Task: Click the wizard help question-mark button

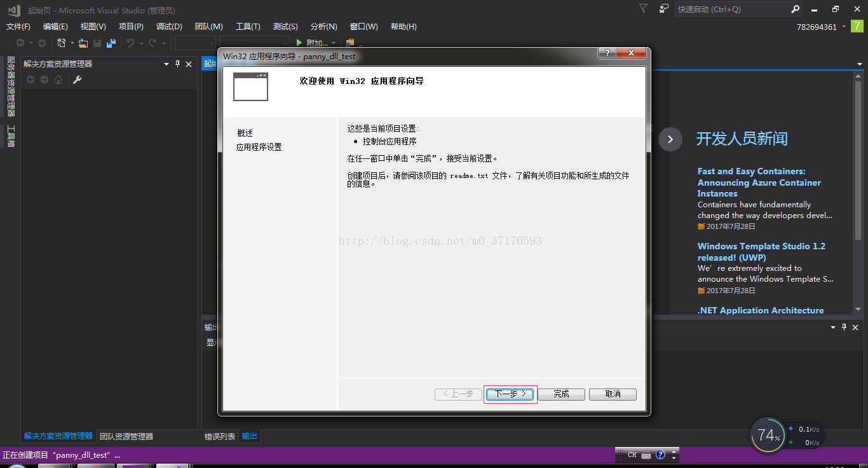Action: tap(607, 53)
